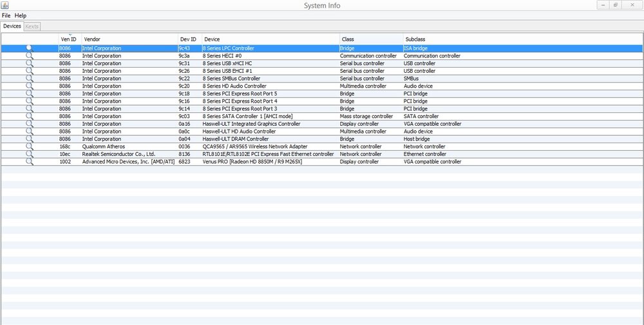Click the Java app icon in title bar

5,5
